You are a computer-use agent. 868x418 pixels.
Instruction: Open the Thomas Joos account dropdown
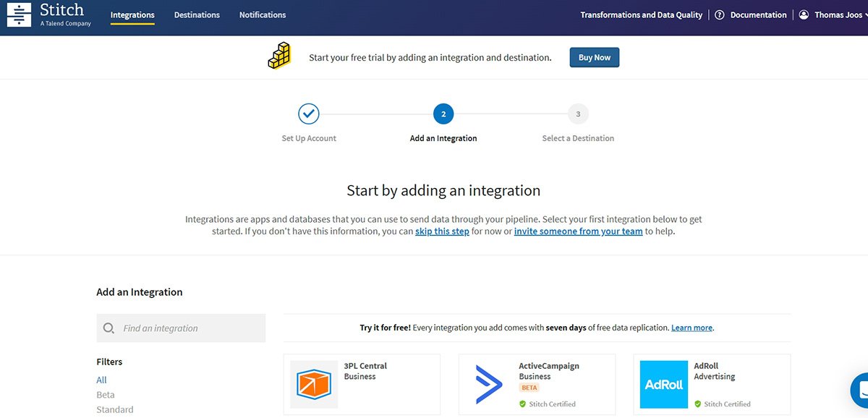839,14
